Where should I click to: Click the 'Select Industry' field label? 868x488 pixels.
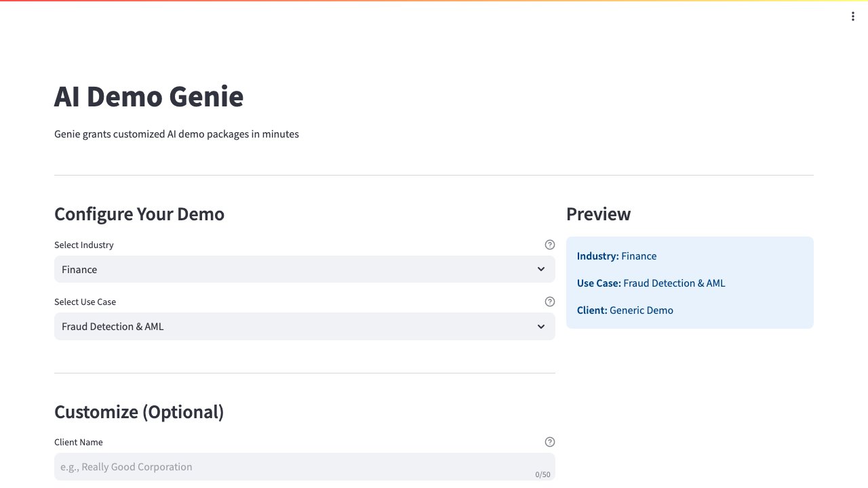pos(84,245)
